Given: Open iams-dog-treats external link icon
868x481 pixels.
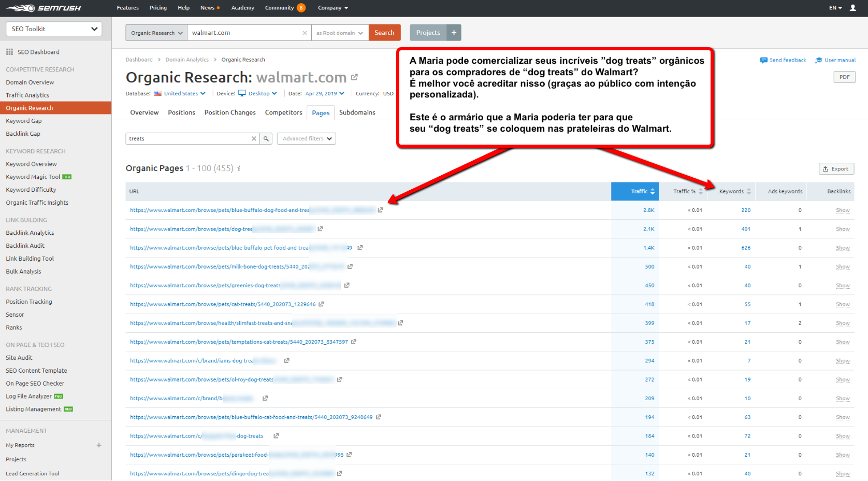Looking at the screenshot, I should [286, 360].
